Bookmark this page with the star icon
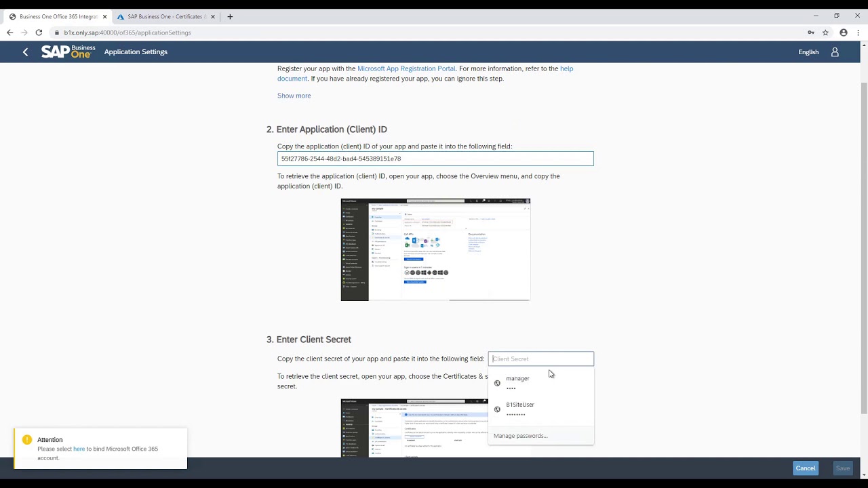 click(x=825, y=33)
